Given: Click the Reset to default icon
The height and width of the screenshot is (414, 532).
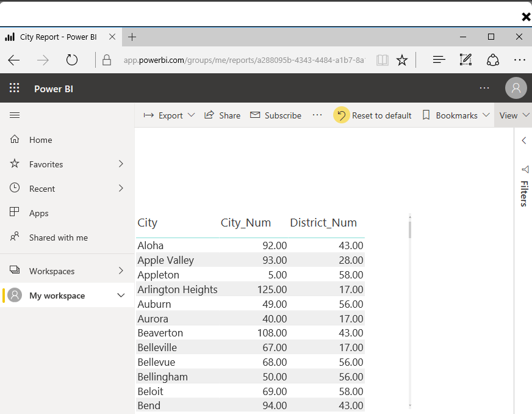Looking at the screenshot, I should 341,115.
